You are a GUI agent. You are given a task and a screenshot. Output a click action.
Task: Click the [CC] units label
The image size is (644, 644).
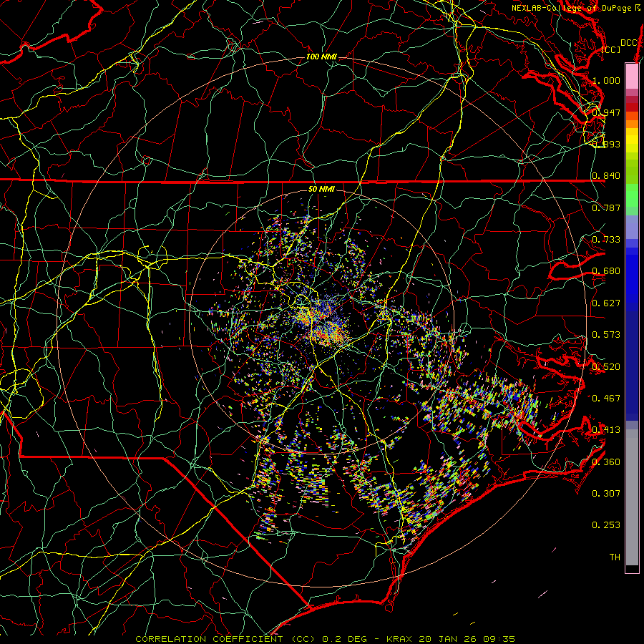(611, 49)
